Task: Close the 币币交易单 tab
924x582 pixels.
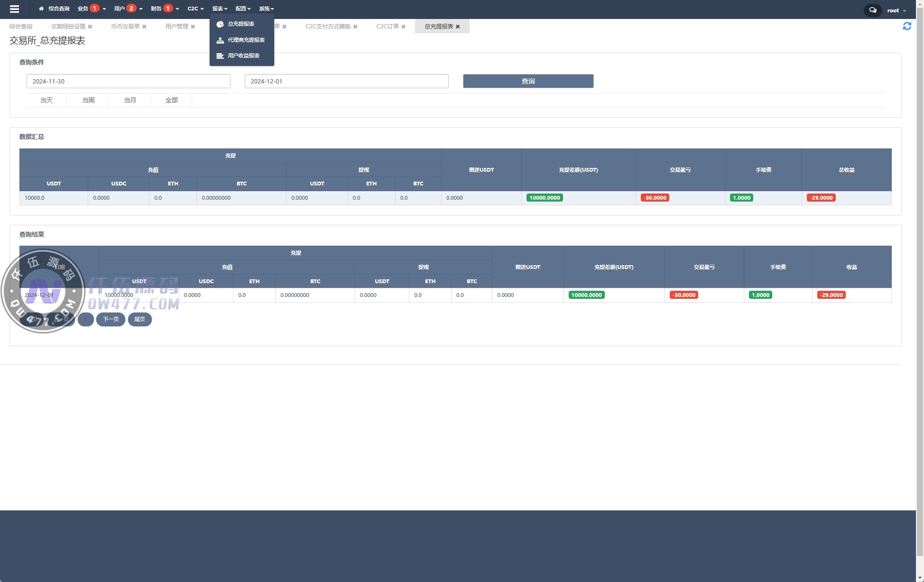Action: point(144,27)
